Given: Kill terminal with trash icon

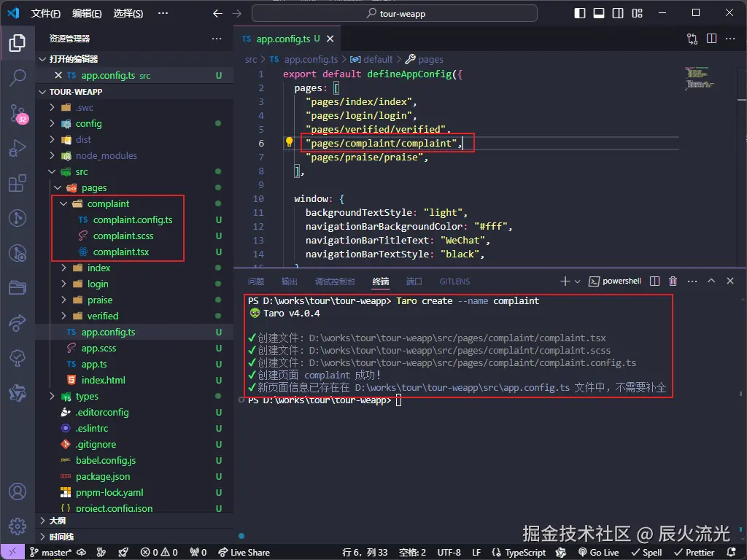Looking at the screenshot, I should pyautogui.click(x=673, y=281).
